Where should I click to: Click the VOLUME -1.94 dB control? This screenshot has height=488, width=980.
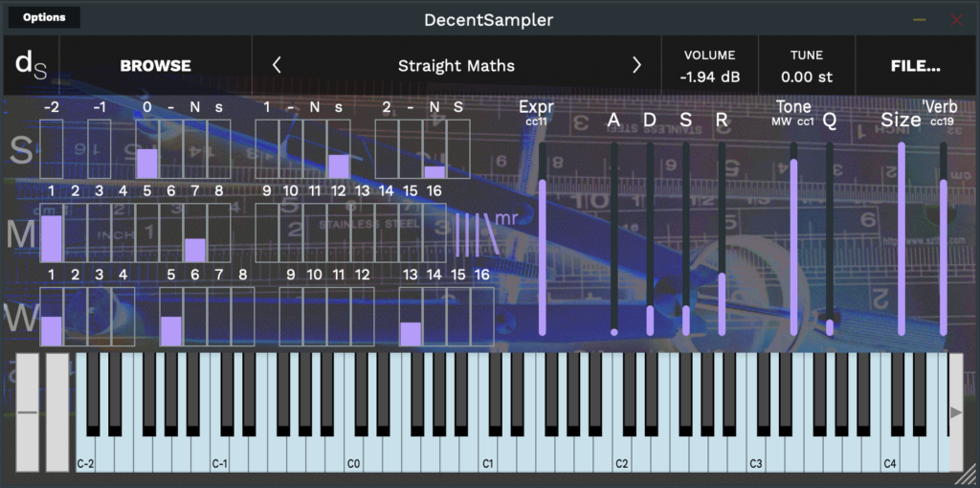pos(709,66)
